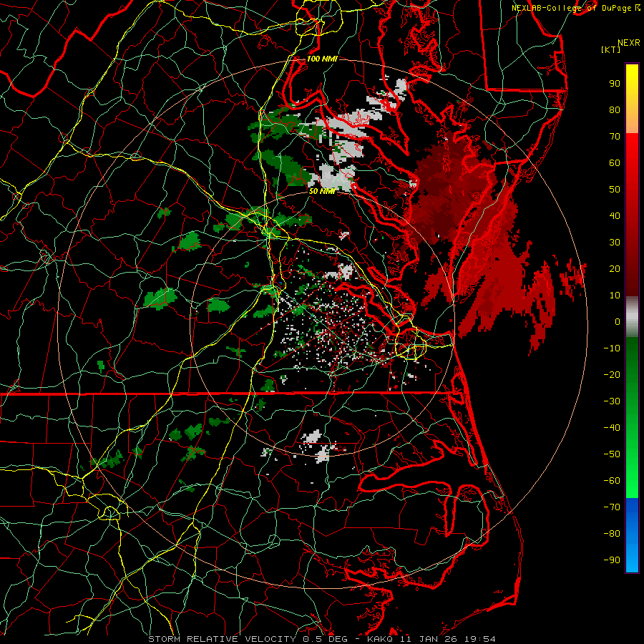
Task: Click the -90 scale value
Action: pos(612,560)
